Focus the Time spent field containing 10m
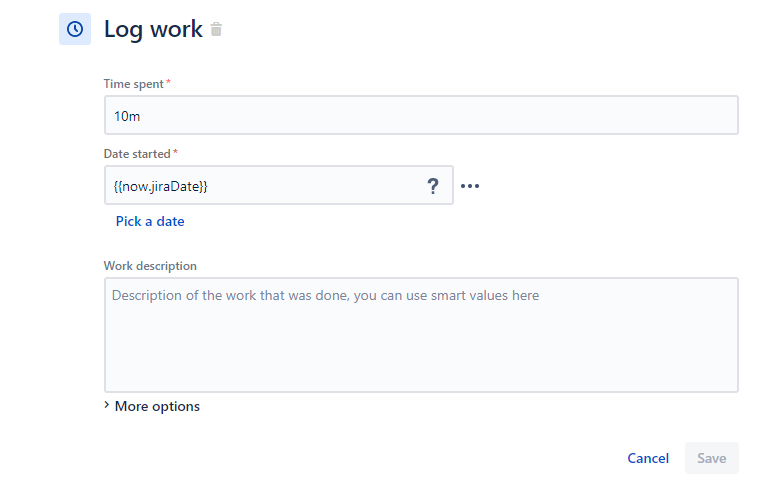 coord(421,115)
